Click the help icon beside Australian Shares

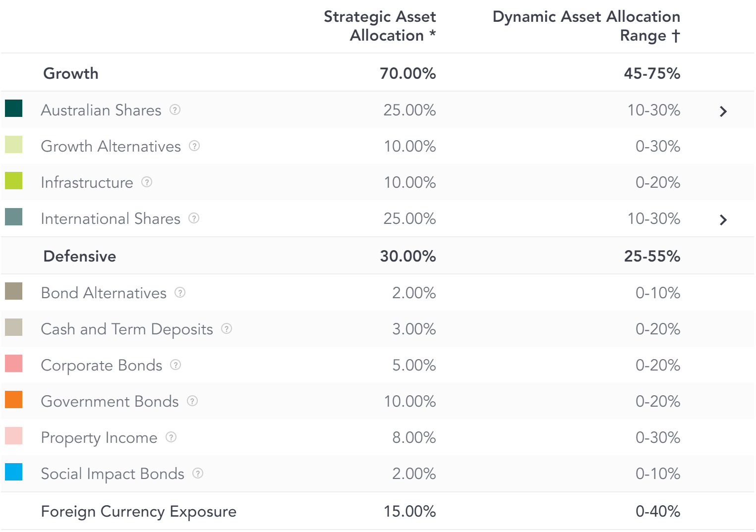pos(175,109)
